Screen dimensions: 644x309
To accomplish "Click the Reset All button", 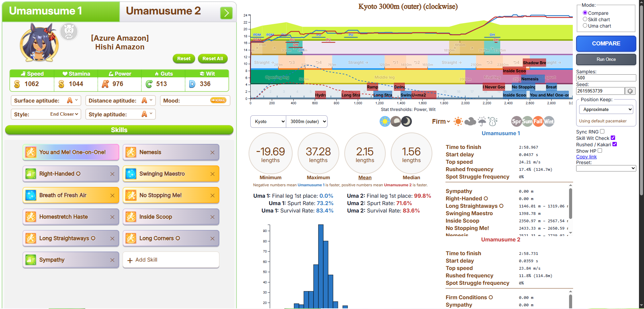I will click(x=213, y=59).
